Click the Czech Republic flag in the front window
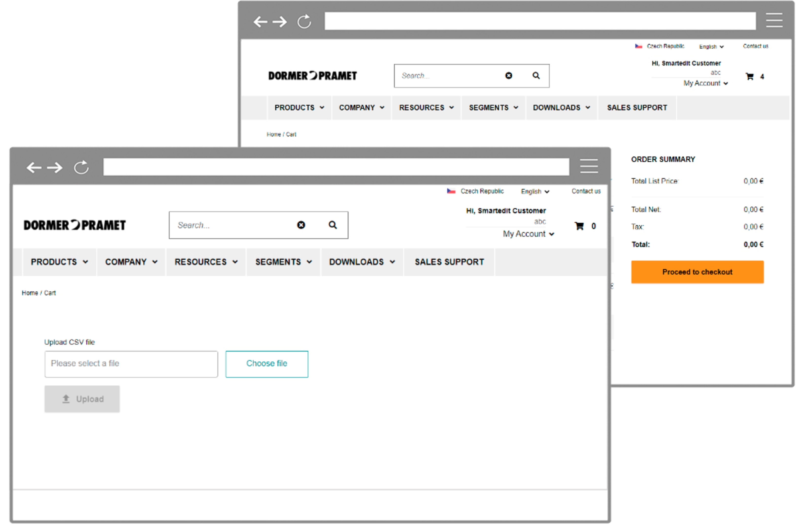The image size is (798, 532). [451, 191]
